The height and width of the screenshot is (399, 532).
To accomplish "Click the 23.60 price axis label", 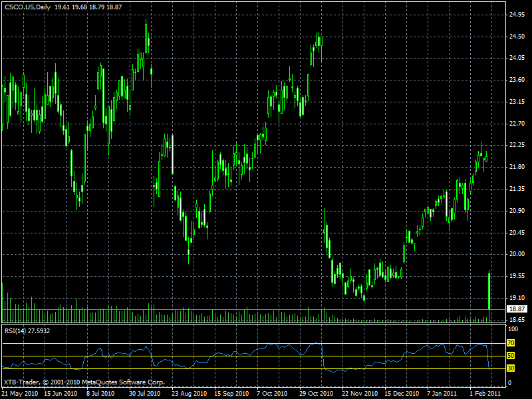I will [517, 80].
